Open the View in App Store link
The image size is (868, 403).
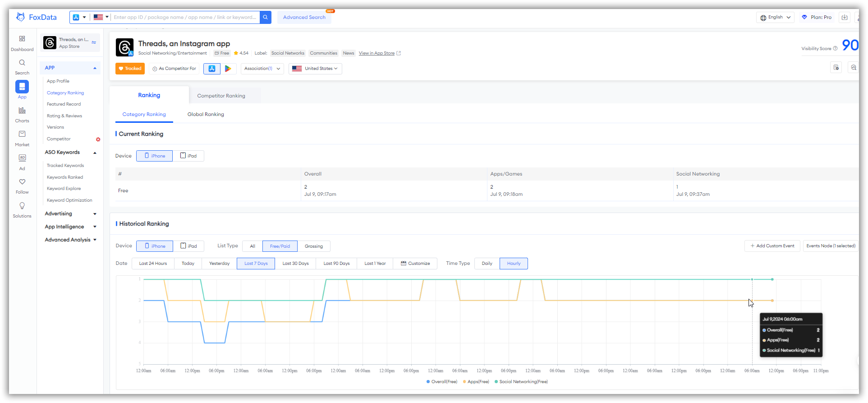coord(377,53)
